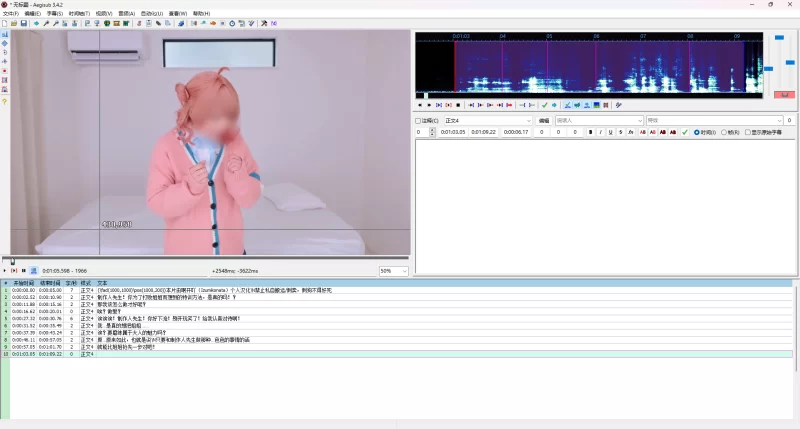800x429 pixels.
Task: Open the 文件(F) File menu
Action: pos(11,13)
